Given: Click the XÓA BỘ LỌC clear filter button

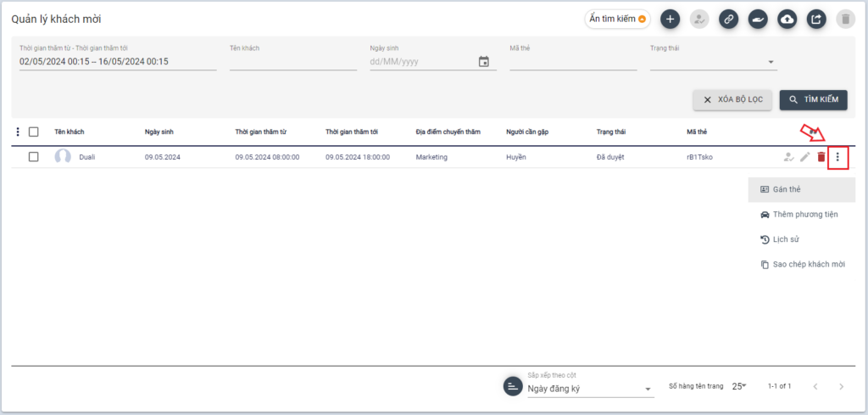Looking at the screenshot, I should pyautogui.click(x=732, y=100).
